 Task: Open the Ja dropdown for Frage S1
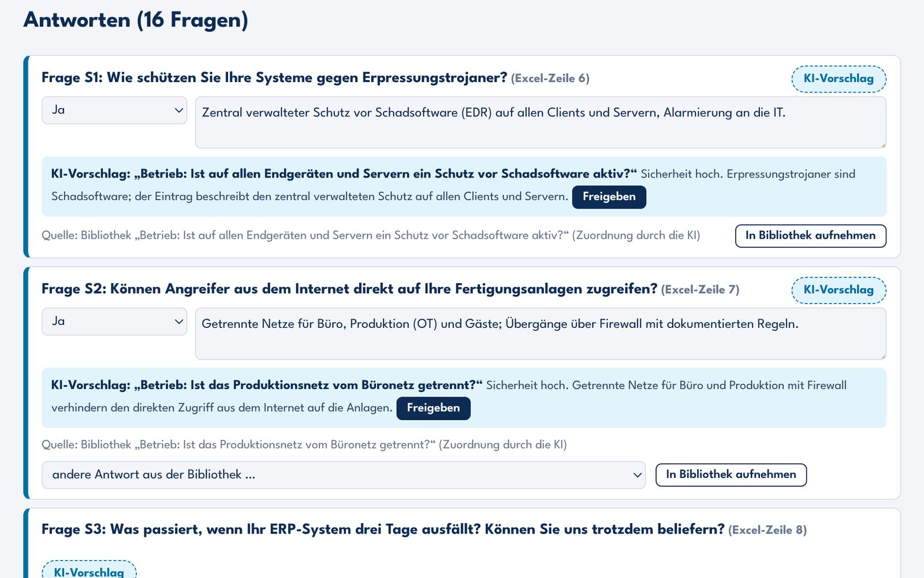[x=114, y=110]
